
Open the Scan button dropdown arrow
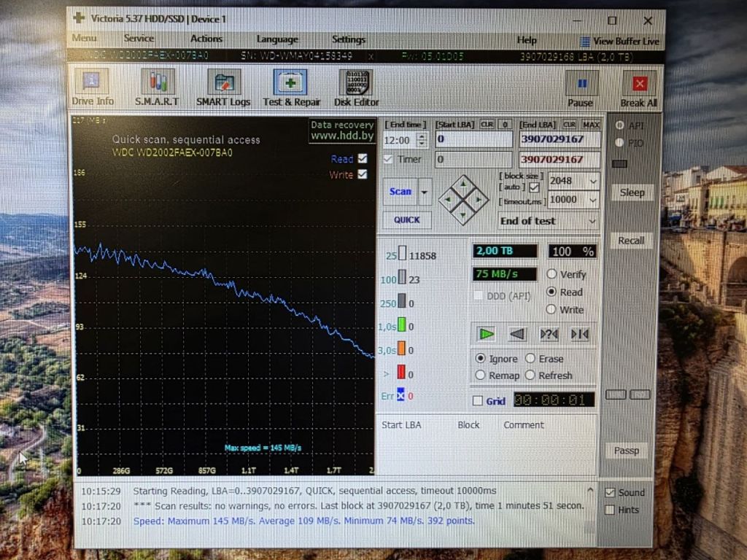pos(424,192)
